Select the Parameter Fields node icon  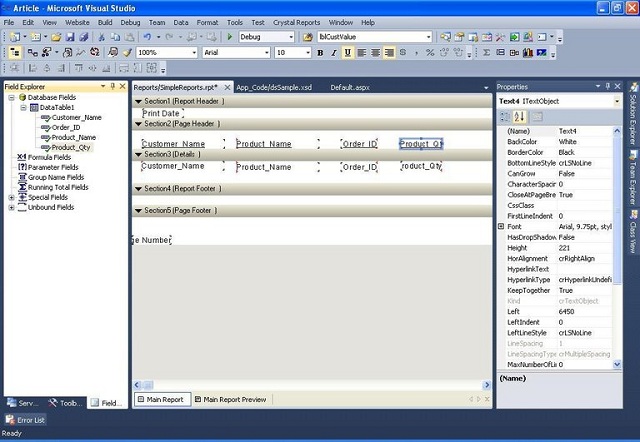(22, 167)
